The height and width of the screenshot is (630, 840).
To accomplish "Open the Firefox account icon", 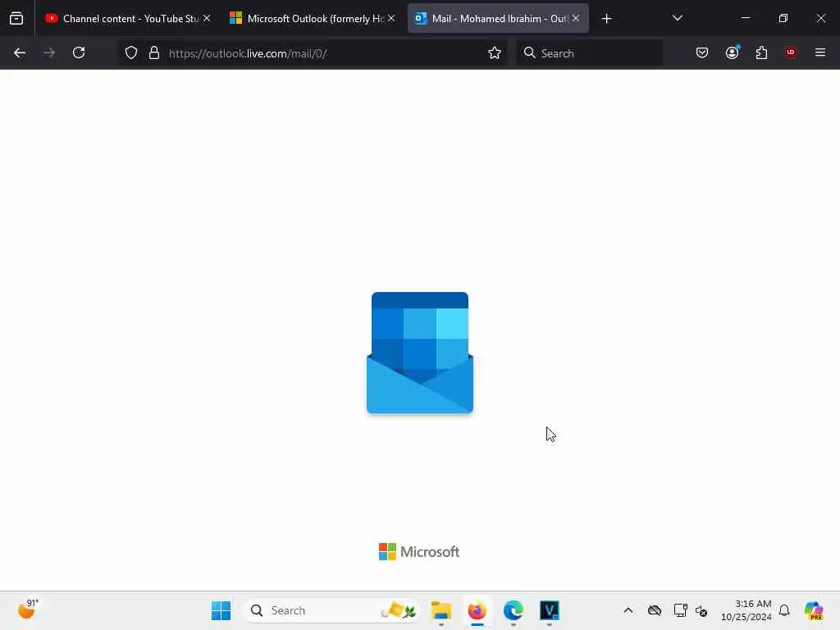I will [732, 52].
